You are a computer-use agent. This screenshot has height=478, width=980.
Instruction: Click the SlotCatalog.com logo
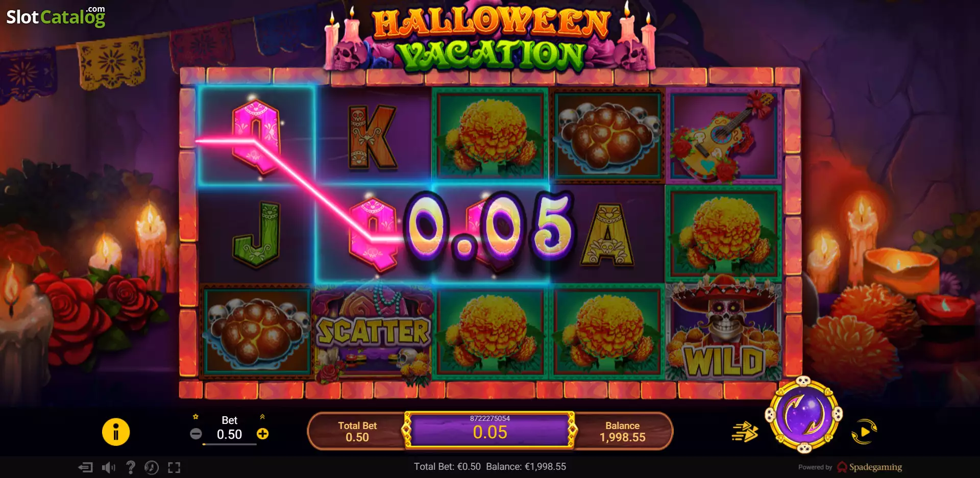point(56,16)
